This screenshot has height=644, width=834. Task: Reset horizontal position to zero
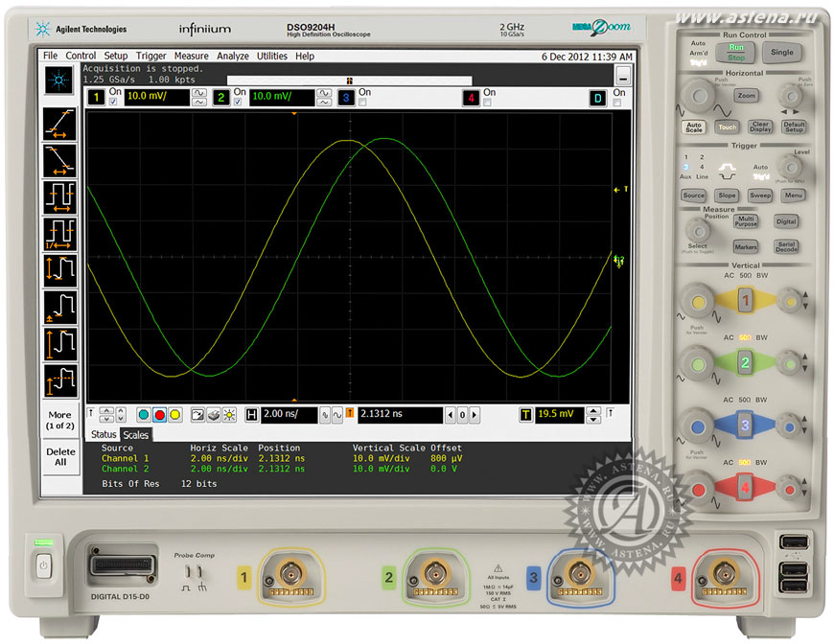462,415
